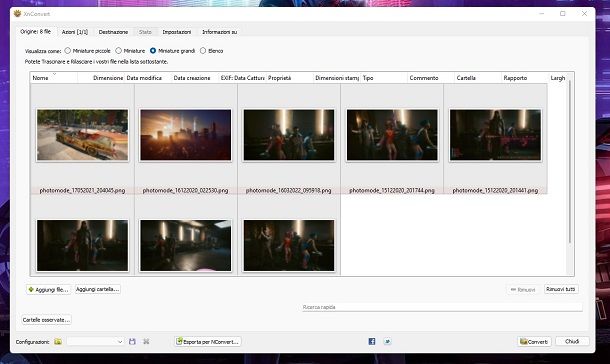Image resolution: width=610 pixels, height=364 pixels.
Task: Switch to the Azioni [1/1] tab
Action: point(75,32)
